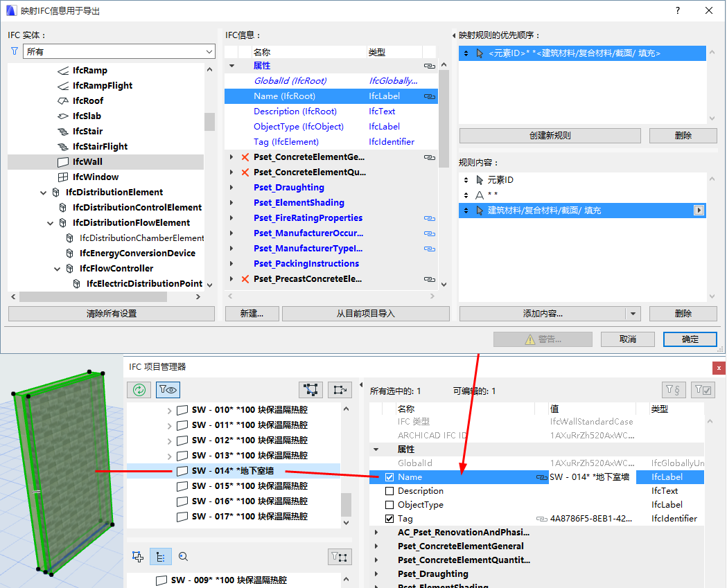Click the filter funnel icon beside IFC entity dropdown
Screen dimensions: 727x588
tap(15, 51)
